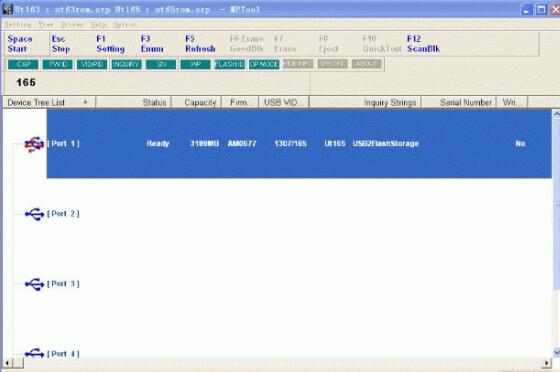This screenshot has height=372, width=560.
Task: Click the F6 Erase GoodBlk button
Action: coord(246,44)
